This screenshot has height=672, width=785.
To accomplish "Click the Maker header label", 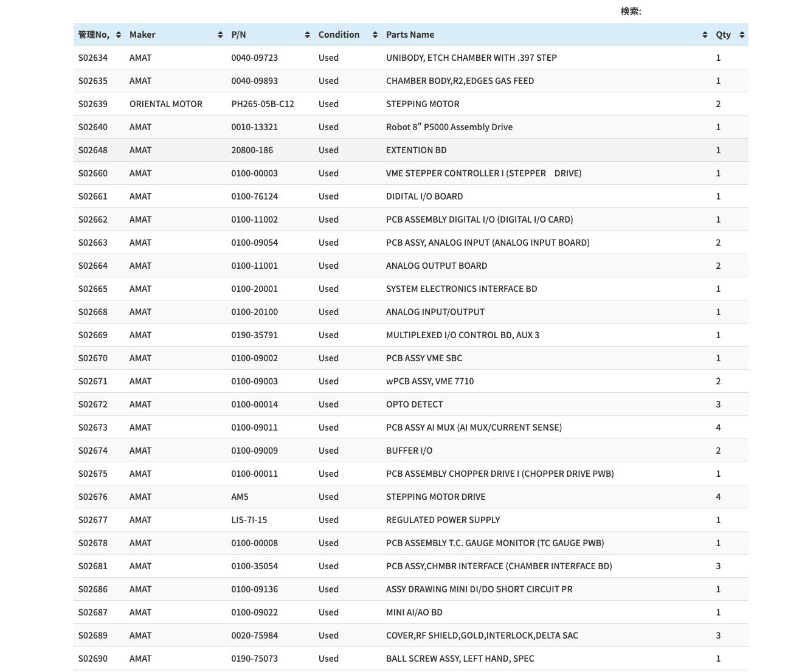I will click(x=142, y=35).
